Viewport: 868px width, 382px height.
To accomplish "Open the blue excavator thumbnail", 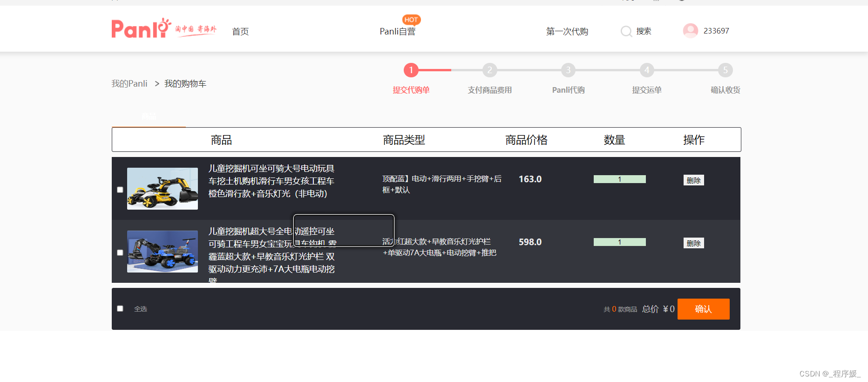I will pyautogui.click(x=163, y=252).
